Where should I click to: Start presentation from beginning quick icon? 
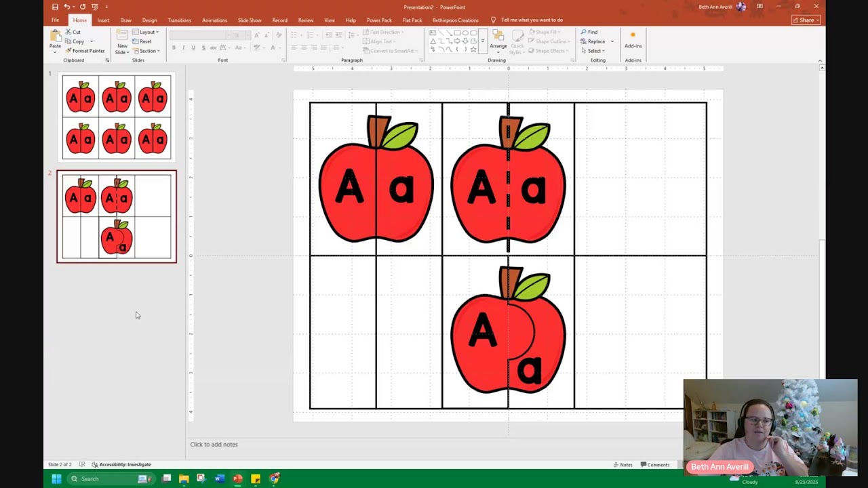click(x=94, y=7)
